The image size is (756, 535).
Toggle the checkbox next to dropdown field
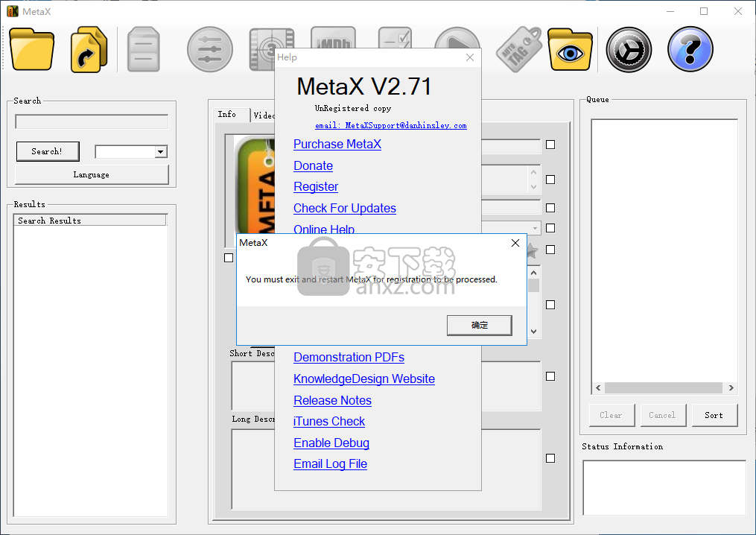550,228
